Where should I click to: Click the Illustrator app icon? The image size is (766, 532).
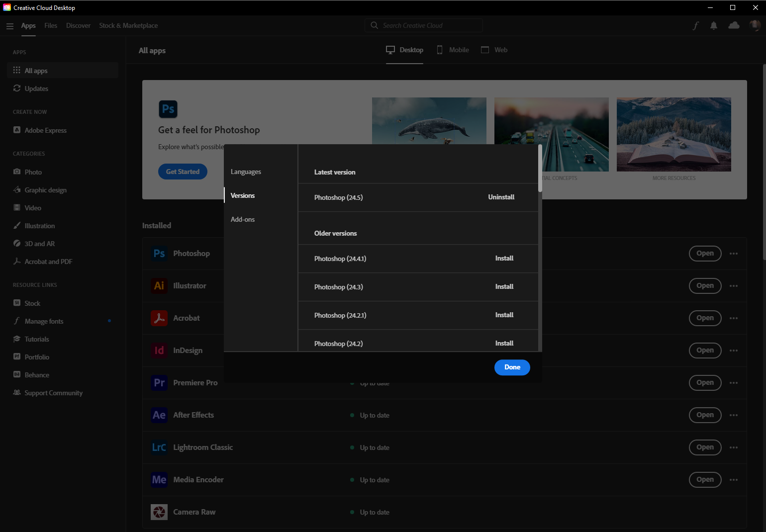pos(159,285)
